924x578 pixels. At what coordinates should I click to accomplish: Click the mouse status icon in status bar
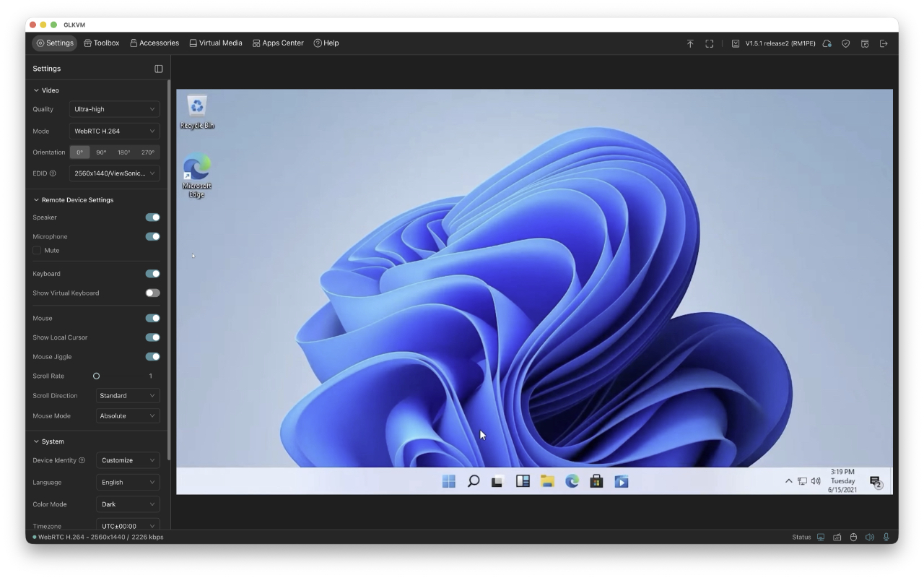[x=853, y=537]
